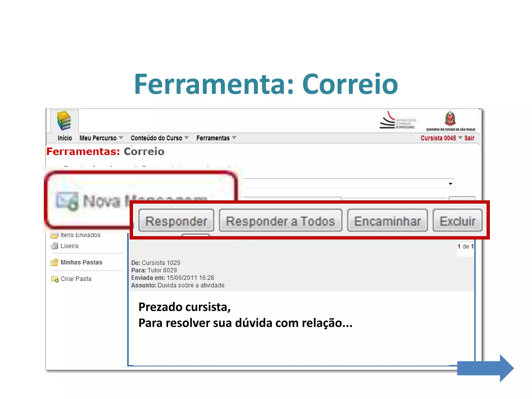Click the 1 de 1 pager text
This screenshot has height=399, width=532.
coord(465,246)
